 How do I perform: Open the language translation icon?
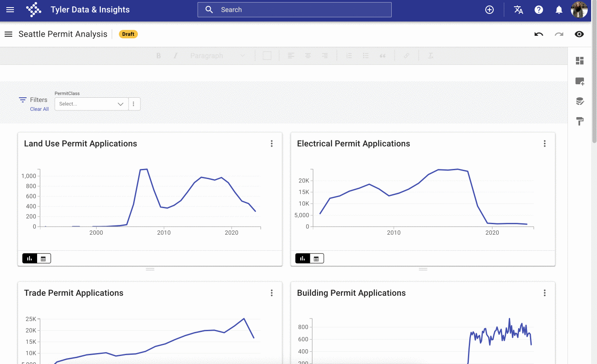[x=519, y=10]
